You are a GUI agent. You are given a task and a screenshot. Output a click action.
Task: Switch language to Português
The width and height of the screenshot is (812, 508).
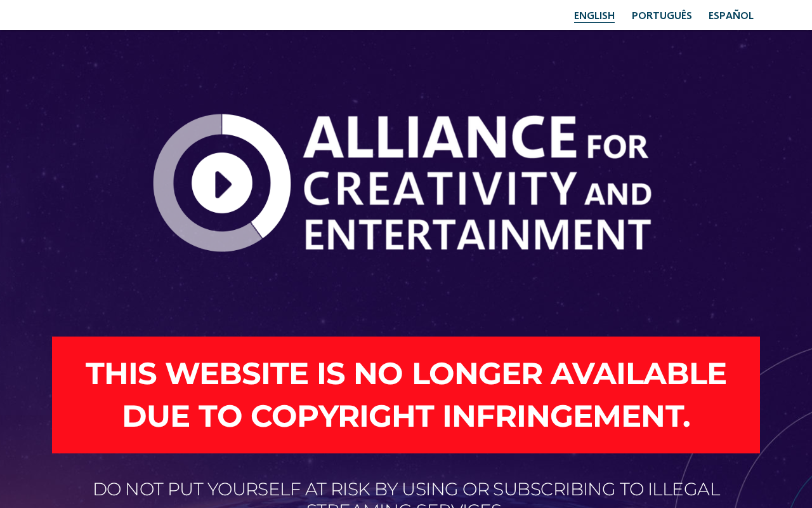[x=662, y=15]
